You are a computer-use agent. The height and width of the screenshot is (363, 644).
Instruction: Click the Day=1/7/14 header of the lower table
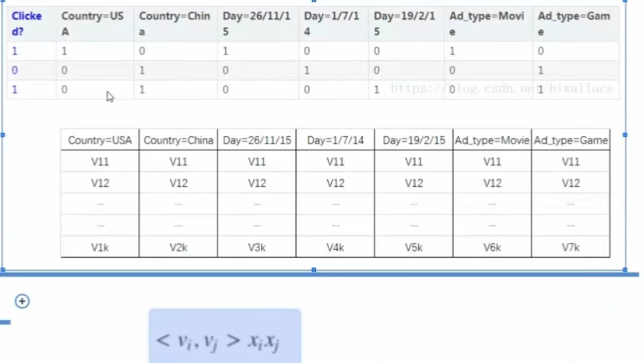335,140
